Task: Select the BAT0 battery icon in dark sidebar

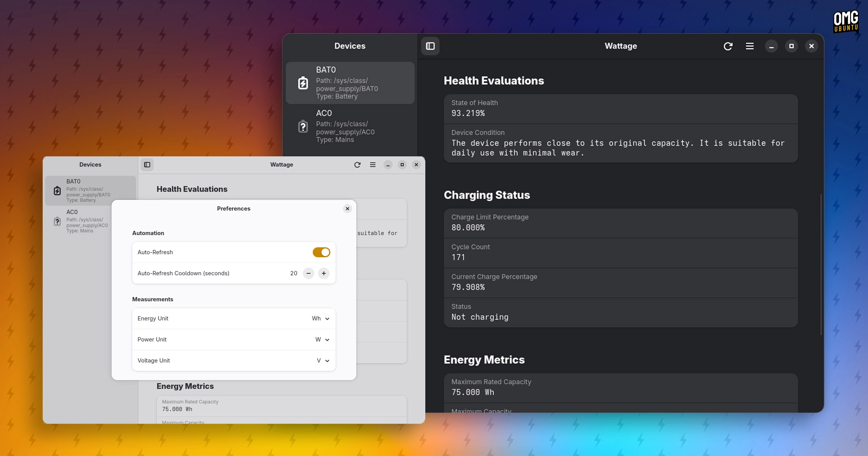Action: coord(302,83)
